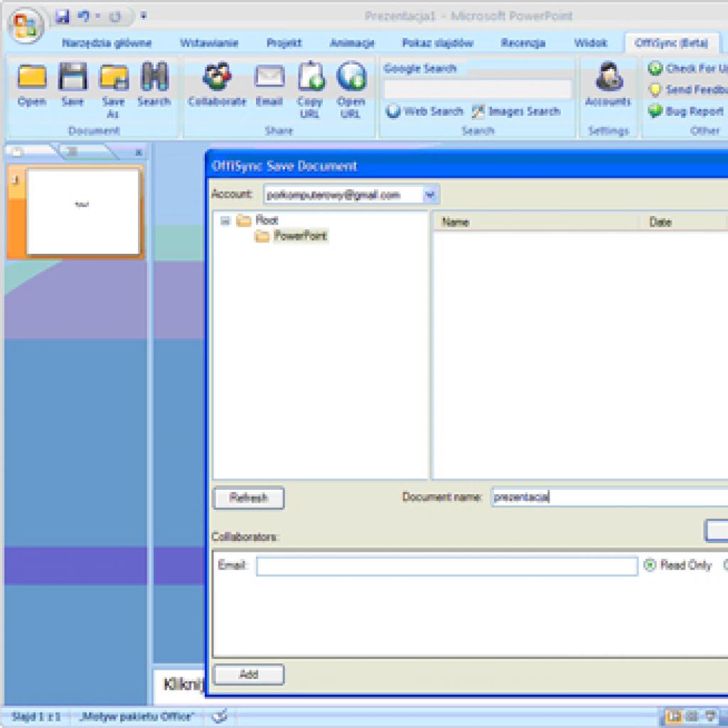Click Send Feedback lightbulb item
The height and width of the screenshot is (728, 728).
tap(687, 89)
